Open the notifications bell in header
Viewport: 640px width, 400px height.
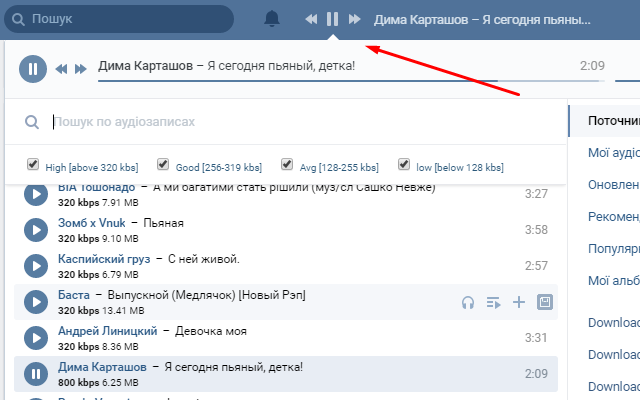pos(272,19)
